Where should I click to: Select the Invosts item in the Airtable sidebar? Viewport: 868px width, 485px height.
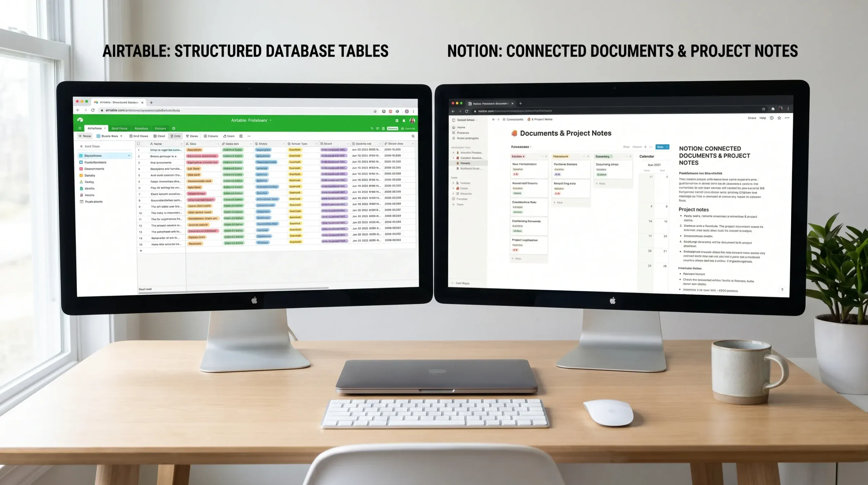[87, 195]
